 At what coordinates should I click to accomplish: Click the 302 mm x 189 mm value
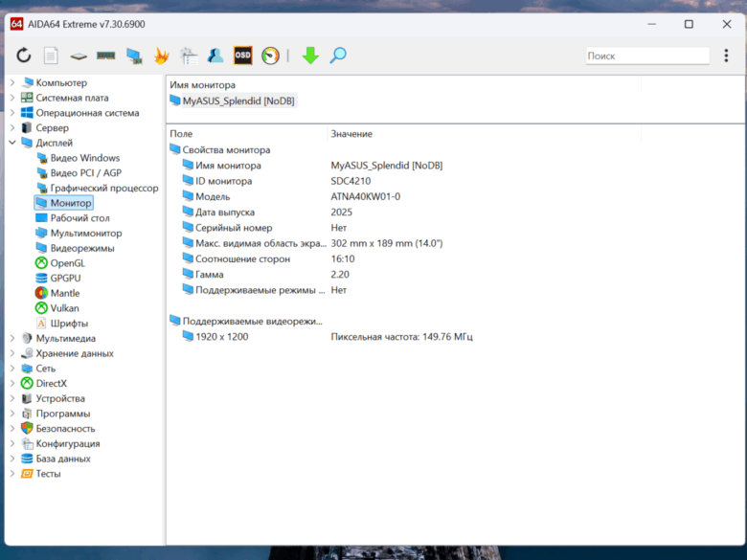pos(386,243)
